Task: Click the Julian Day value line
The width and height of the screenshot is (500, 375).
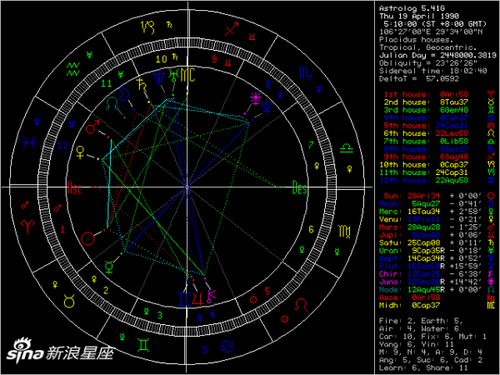Action: click(437, 55)
